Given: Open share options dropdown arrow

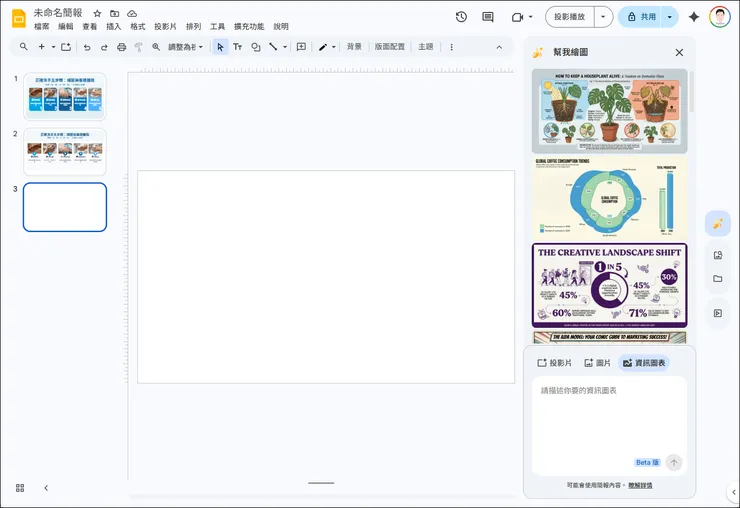Looking at the screenshot, I should (670, 17).
